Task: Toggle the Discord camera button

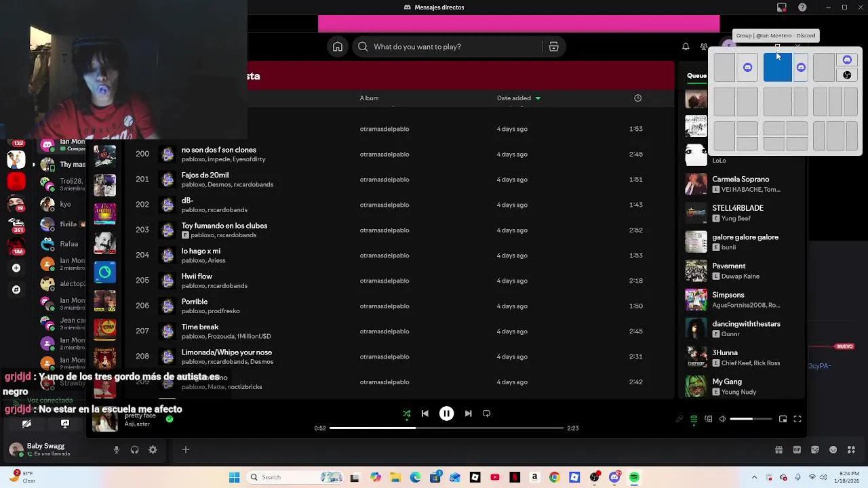Action: pyautogui.click(x=26, y=424)
